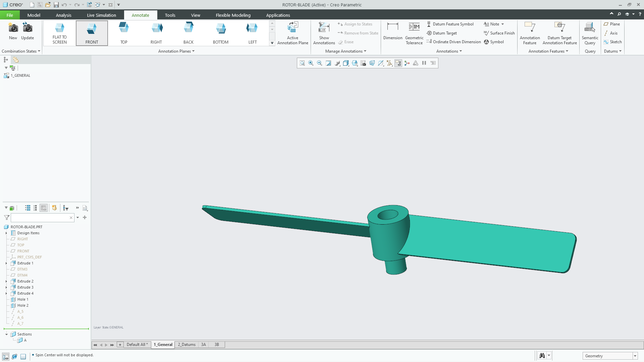Screen dimensions: 644x362
Task: Select the Zoom In tool
Action: pyautogui.click(x=311, y=63)
